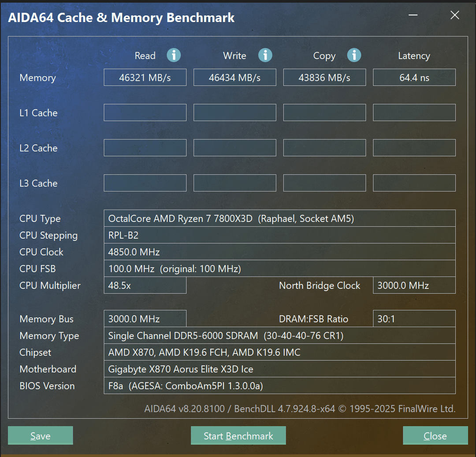This screenshot has height=457, width=476.
Task: Click the Memory Copy result 43836 MB/s
Action: coord(324,78)
